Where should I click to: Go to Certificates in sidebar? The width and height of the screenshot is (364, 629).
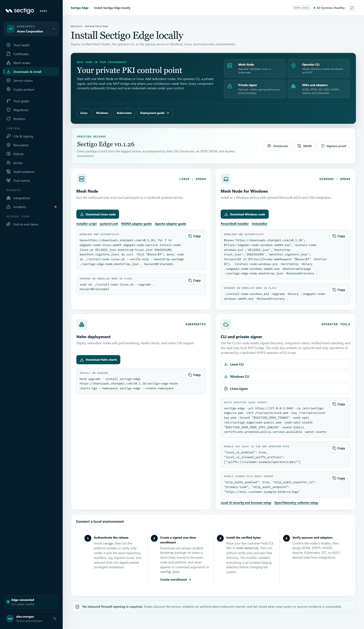point(31,54)
